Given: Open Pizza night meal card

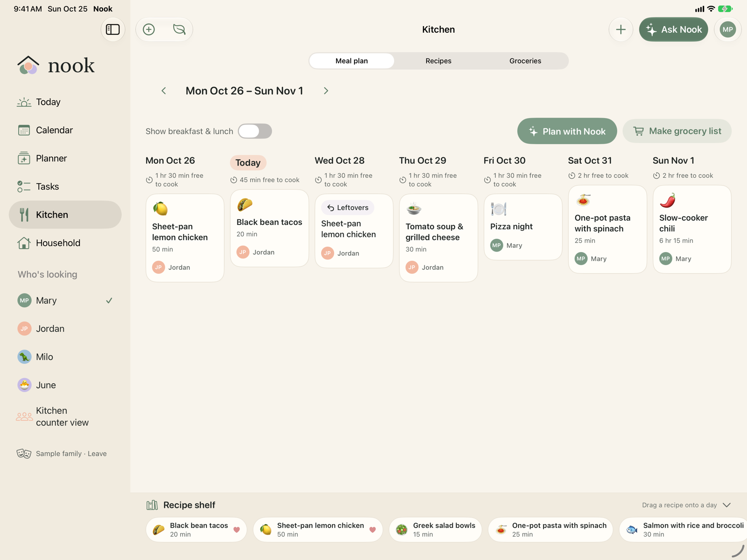Looking at the screenshot, I should [x=523, y=227].
